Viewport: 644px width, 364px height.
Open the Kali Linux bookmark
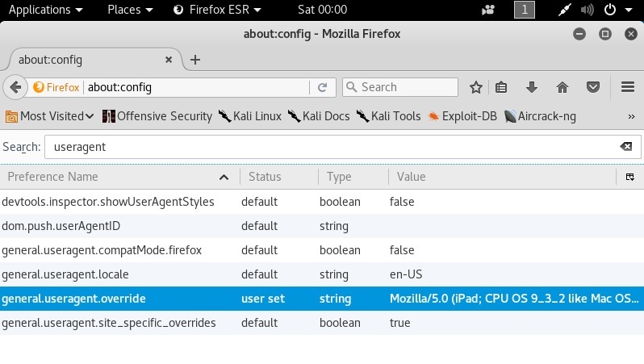[x=249, y=116]
